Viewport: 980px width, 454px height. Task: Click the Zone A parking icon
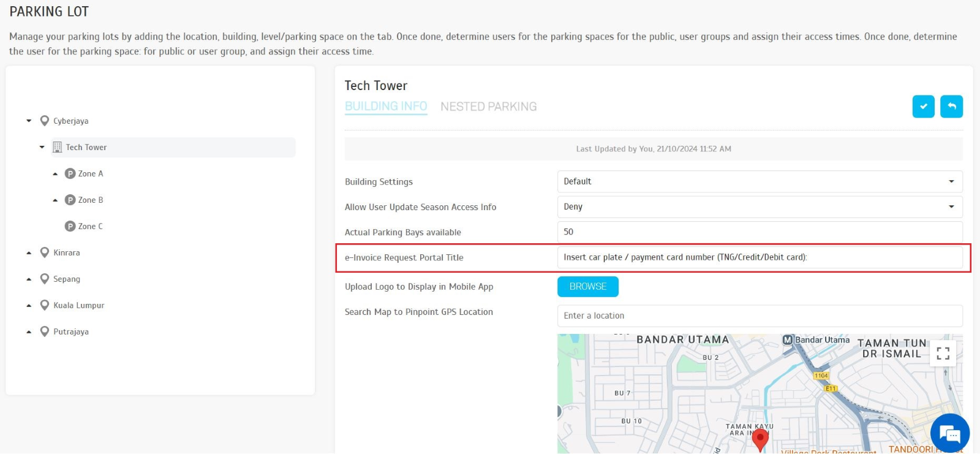70,174
